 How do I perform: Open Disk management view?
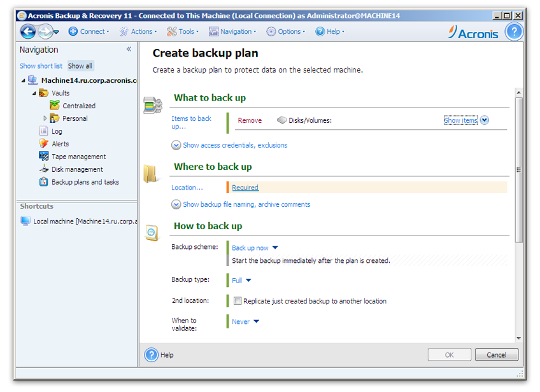(77, 169)
